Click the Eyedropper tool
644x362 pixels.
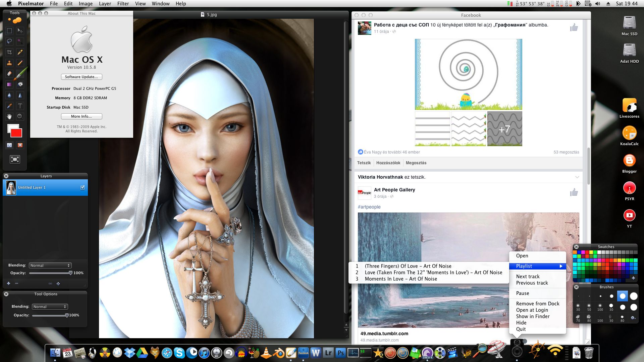pos(9,106)
